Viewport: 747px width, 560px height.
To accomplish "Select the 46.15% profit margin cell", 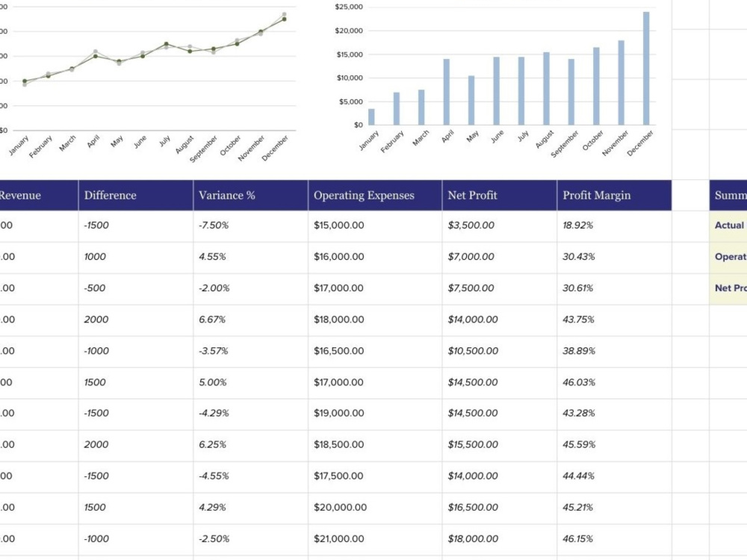I will (614, 539).
